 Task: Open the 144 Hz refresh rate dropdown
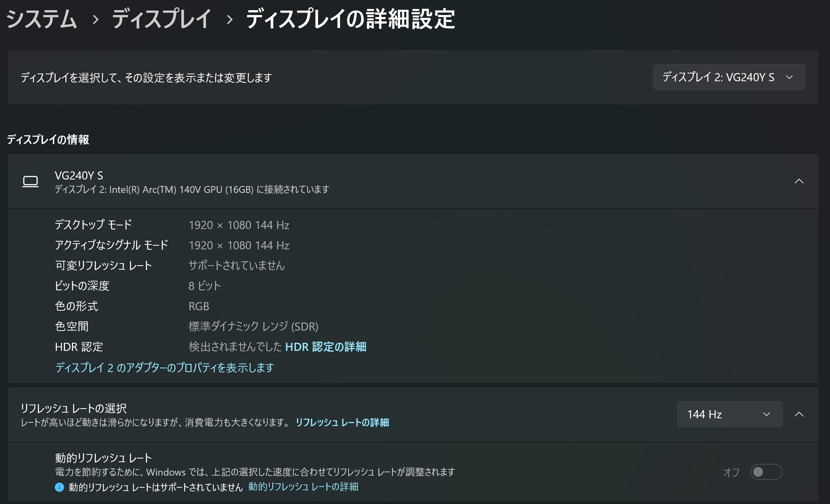(729, 414)
